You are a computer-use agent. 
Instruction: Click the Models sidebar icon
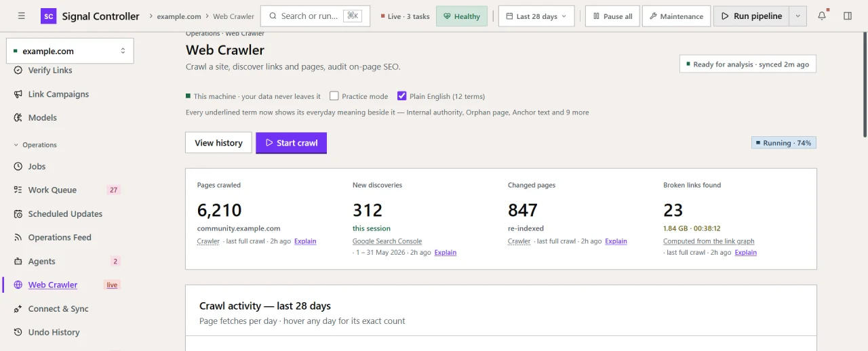point(18,118)
